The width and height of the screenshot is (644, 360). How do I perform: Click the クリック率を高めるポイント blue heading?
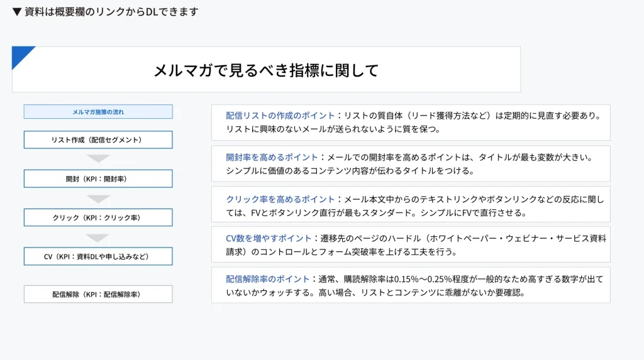pyautogui.click(x=276, y=199)
